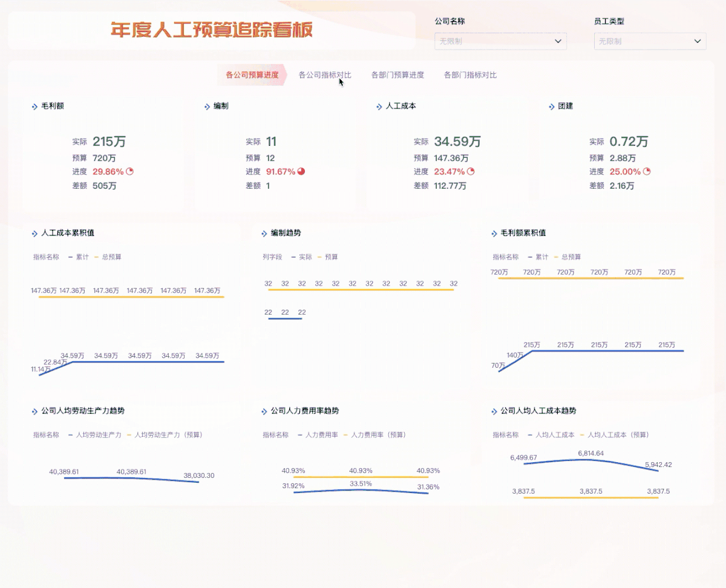
Task: Click the icon beside 公司人力费用率趋势 title
Action: 264,411
